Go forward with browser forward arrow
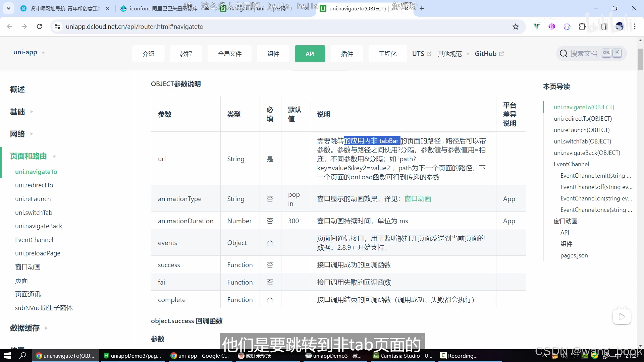This screenshot has width=644, height=362. point(24,26)
